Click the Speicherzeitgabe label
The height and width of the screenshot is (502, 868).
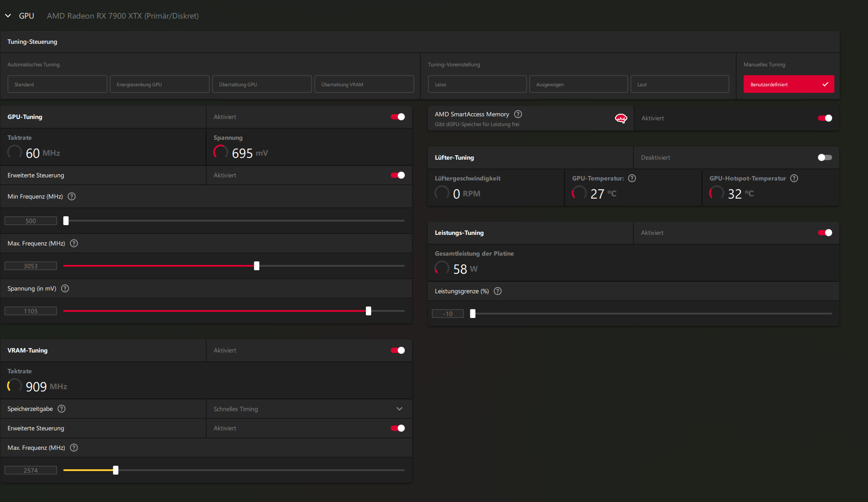[30, 409]
